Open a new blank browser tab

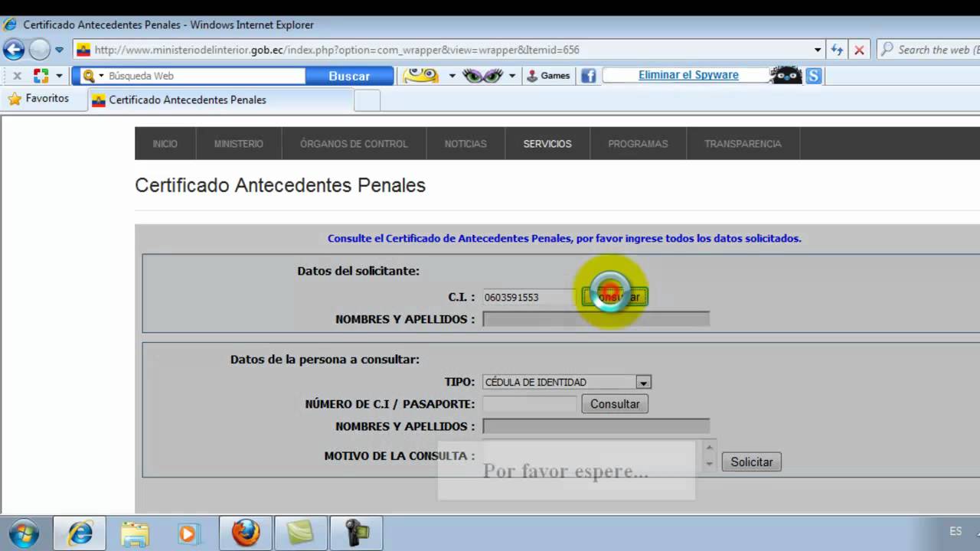(367, 100)
